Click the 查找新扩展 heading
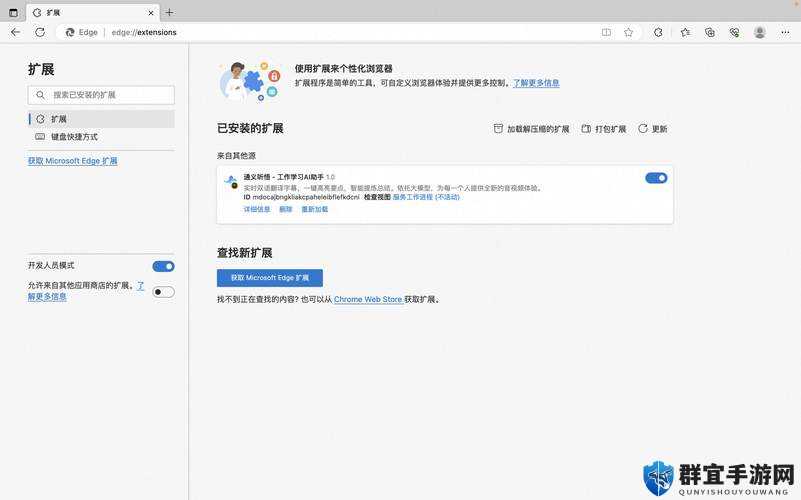The image size is (801, 500). click(245, 253)
